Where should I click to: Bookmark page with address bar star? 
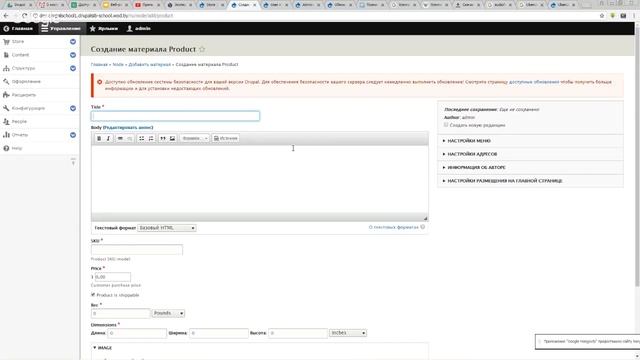tap(602, 16)
